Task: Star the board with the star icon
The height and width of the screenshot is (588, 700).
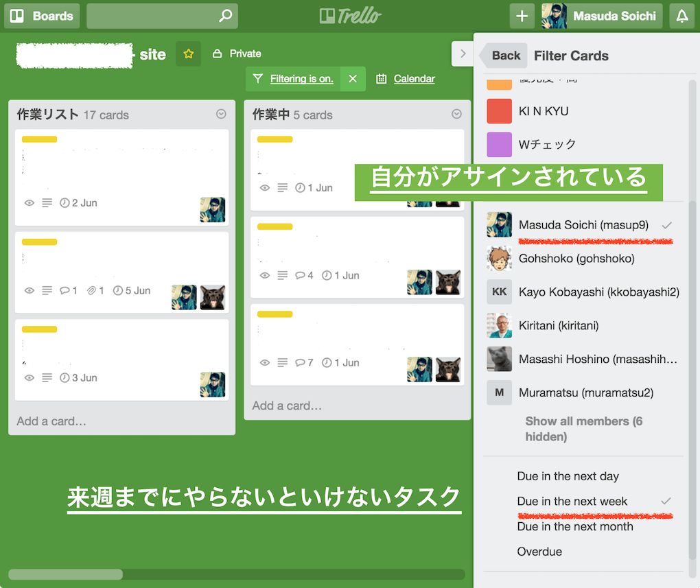Action: (188, 54)
